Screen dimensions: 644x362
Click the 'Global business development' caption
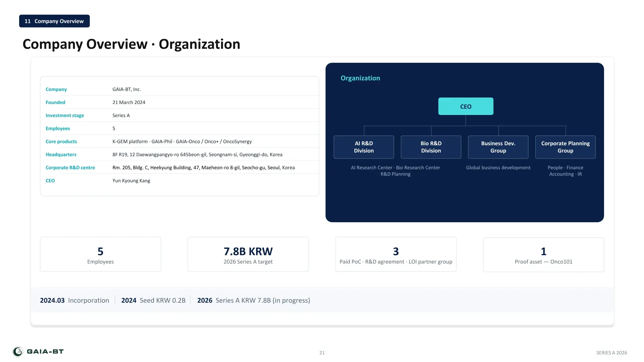(498, 168)
